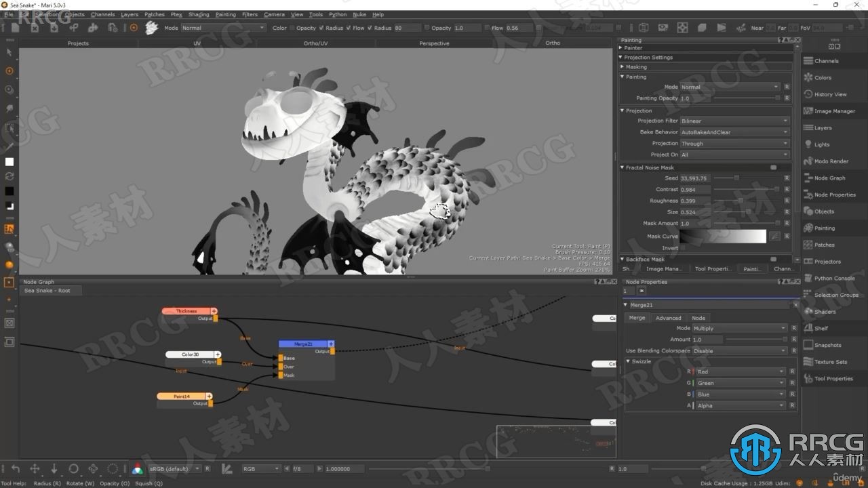Toggle Backface Mask enable switch
The image size is (868, 488).
[x=773, y=259]
